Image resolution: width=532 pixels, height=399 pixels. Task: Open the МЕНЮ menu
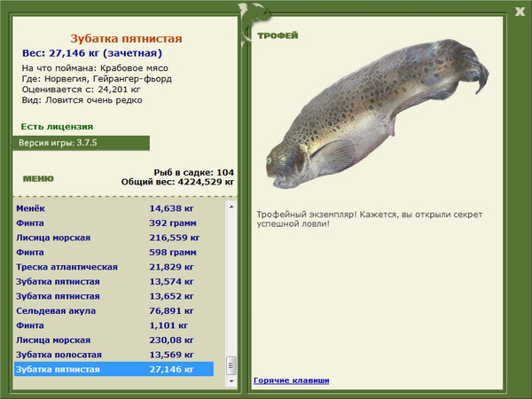(x=38, y=178)
